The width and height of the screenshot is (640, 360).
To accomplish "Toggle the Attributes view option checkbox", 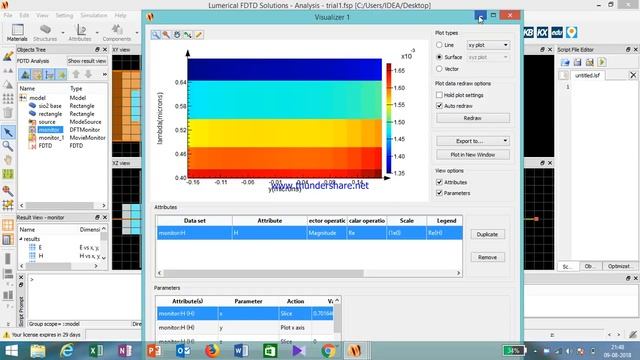I will pos(439,182).
